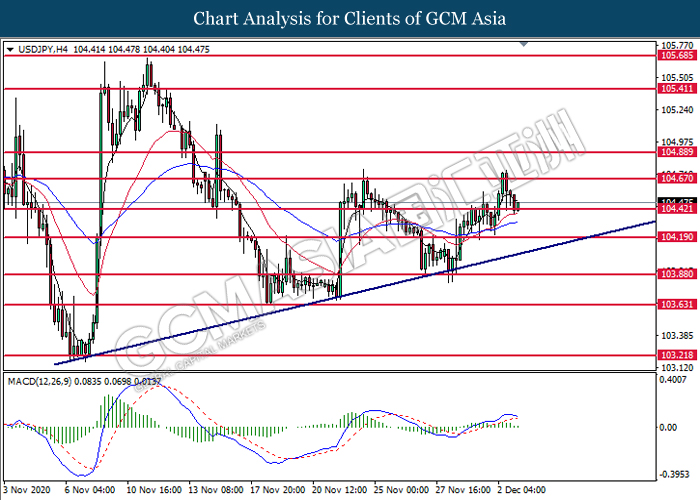Screen dimensions: 700x500
Task: Click the 17 Nov 20:00 date label
Action: (277, 490)
